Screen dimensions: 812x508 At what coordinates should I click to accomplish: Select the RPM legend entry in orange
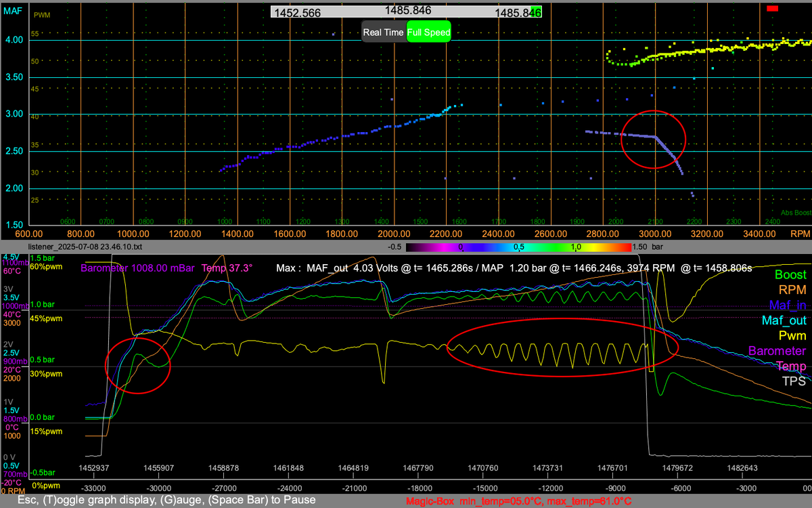tap(793, 290)
